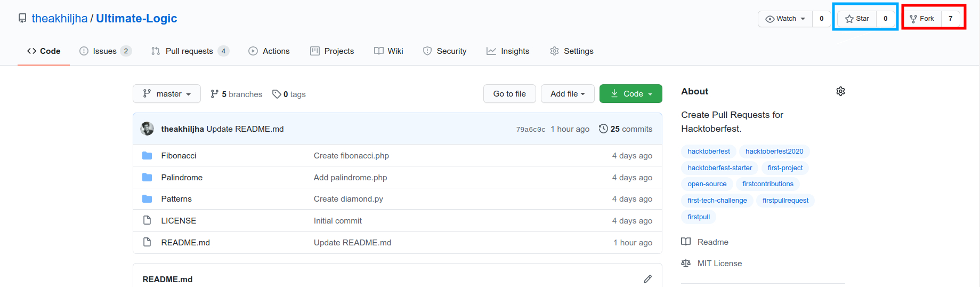Image resolution: width=980 pixels, height=287 pixels.
Task: Click the Patterns folder icon
Action: (x=147, y=199)
